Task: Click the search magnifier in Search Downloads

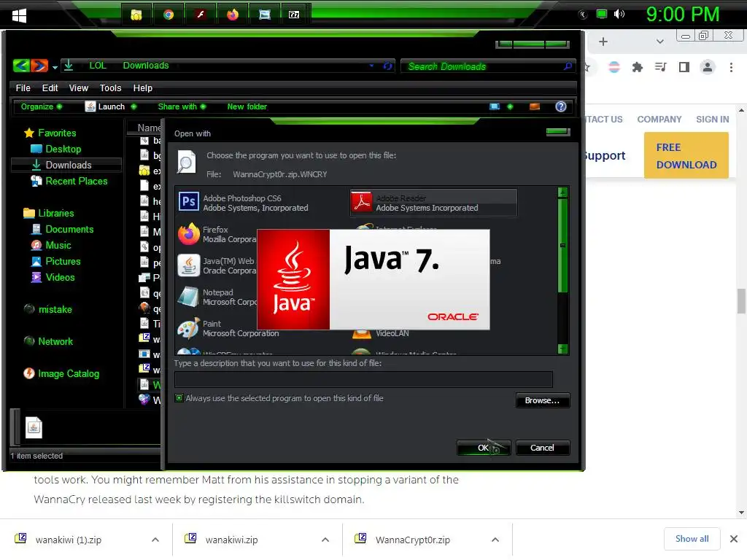Action: [x=568, y=66]
